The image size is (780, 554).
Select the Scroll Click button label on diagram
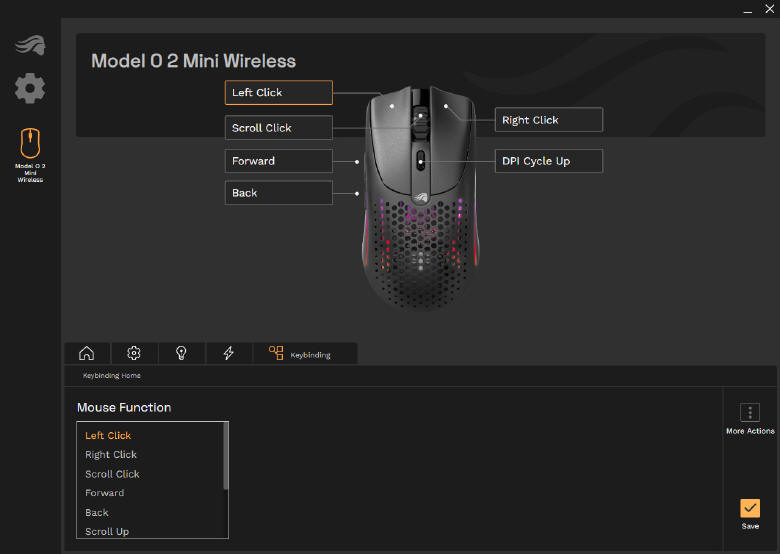click(x=279, y=128)
